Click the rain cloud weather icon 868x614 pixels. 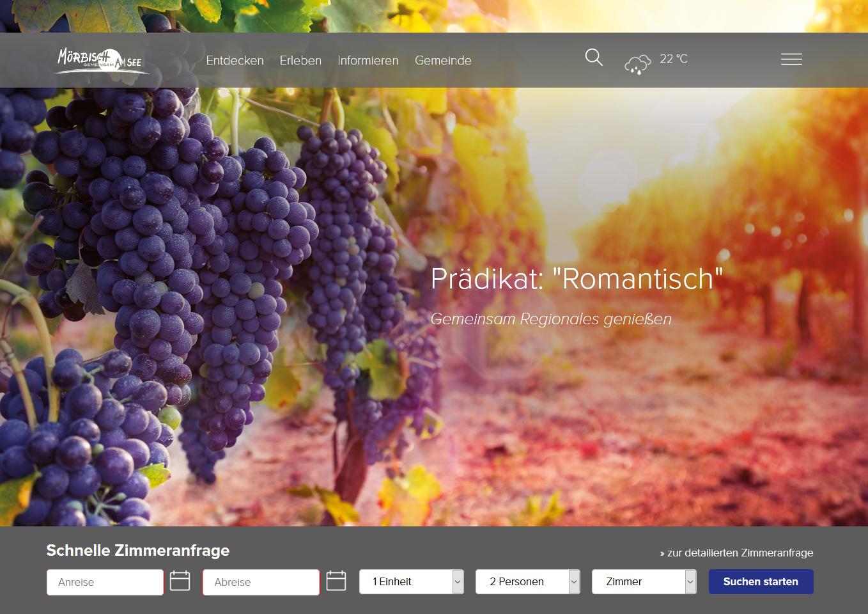[x=637, y=64]
